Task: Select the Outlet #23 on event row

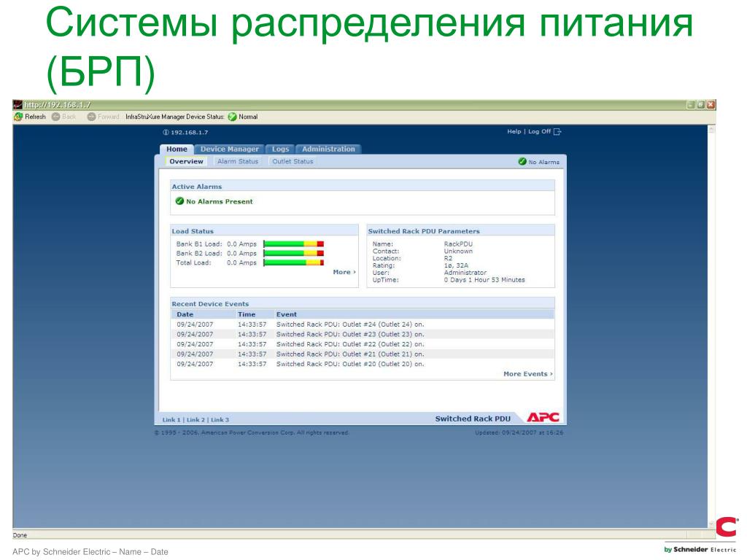Action: [x=363, y=334]
